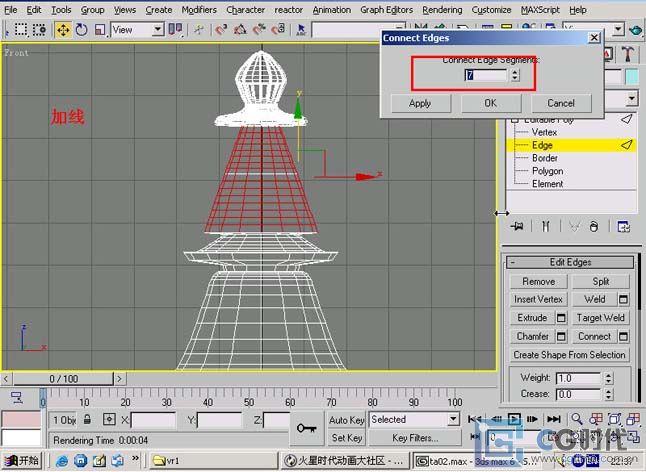Click Cancel in Connect Edges dialog
This screenshot has width=646, height=472.
click(561, 103)
